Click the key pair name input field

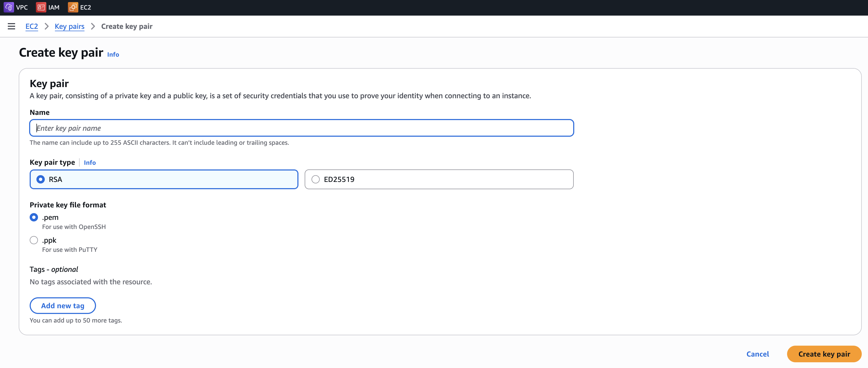click(301, 128)
